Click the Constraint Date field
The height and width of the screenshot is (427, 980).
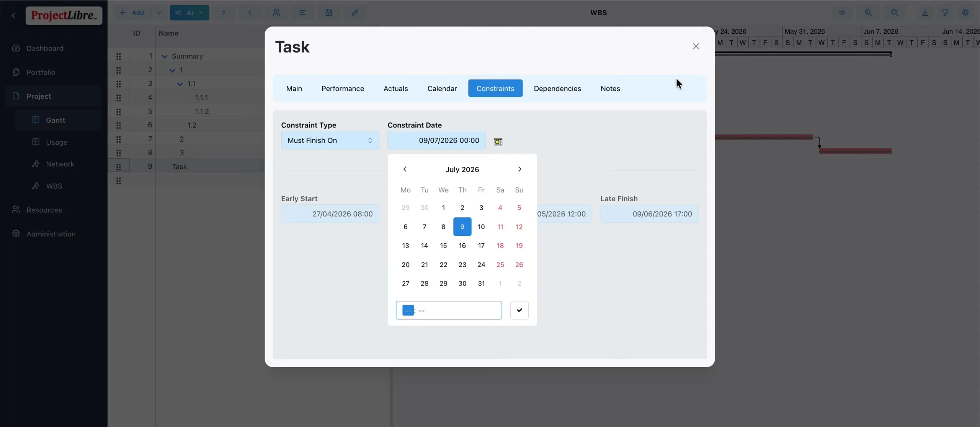click(436, 140)
